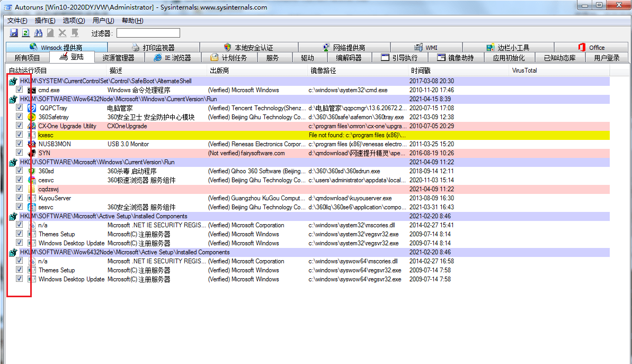Click the Save toolbar icon
Image resolution: width=632 pixels, height=364 pixels.
point(14,33)
